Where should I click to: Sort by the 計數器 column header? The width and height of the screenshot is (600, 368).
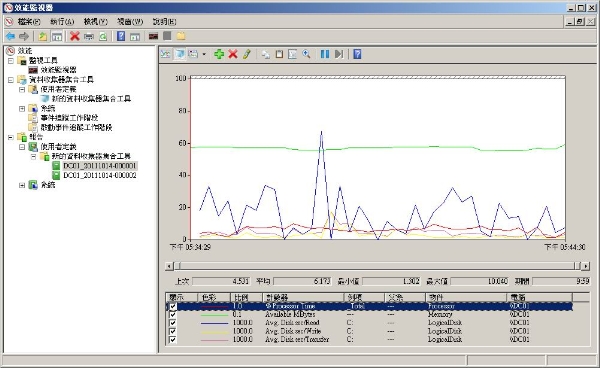click(x=303, y=297)
